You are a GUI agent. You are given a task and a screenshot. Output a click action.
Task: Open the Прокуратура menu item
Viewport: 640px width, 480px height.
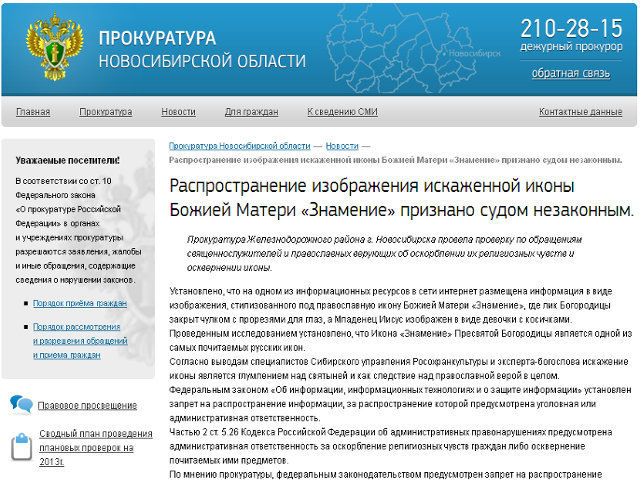[105, 112]
